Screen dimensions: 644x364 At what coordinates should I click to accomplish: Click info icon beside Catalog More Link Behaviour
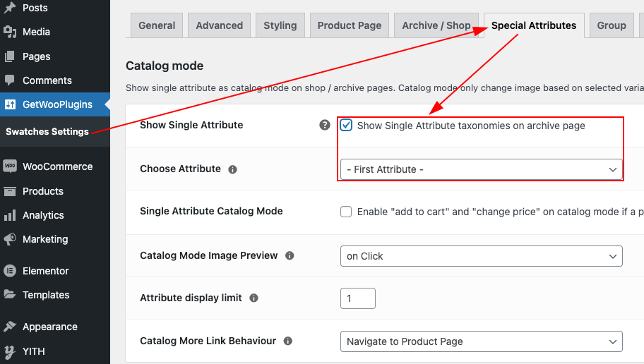[x=288, y=341]
